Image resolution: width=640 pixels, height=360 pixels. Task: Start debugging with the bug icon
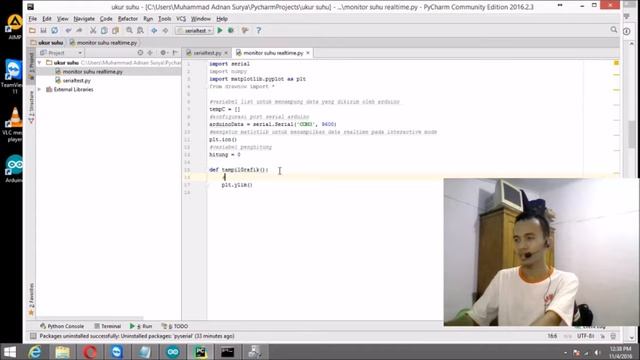[x=231, y=31]
